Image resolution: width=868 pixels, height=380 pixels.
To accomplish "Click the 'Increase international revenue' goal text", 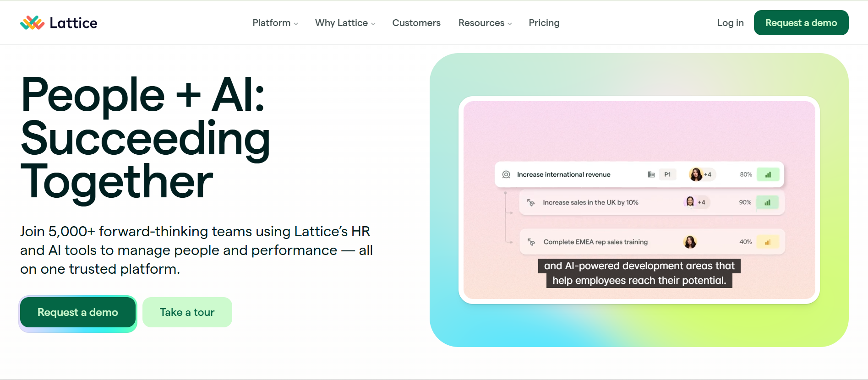I will coord(564,174).
